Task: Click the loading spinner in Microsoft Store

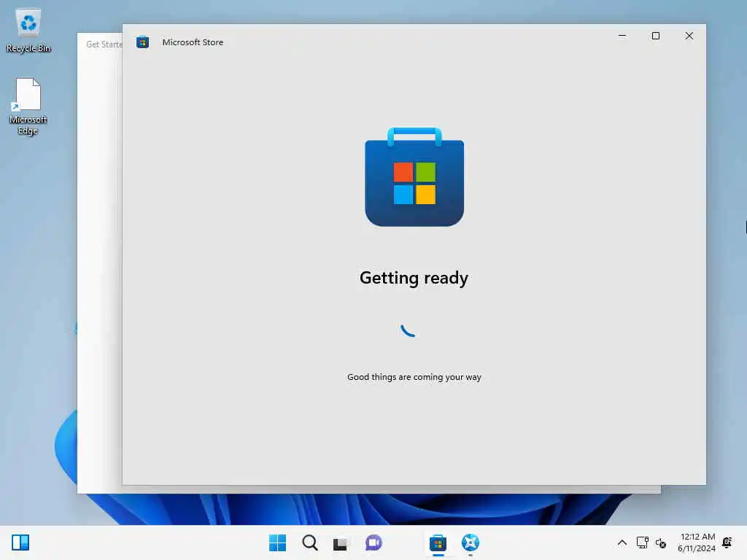Action: coord(409,330)
